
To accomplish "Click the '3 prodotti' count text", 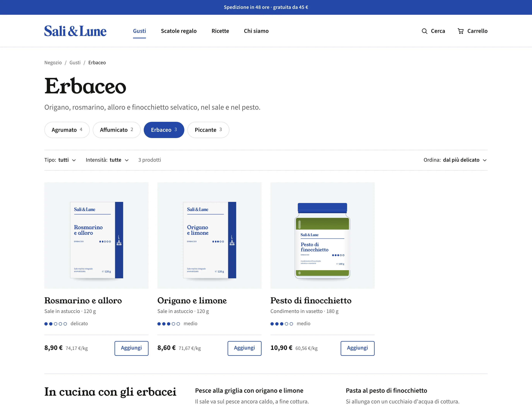I will click(149, 160).
